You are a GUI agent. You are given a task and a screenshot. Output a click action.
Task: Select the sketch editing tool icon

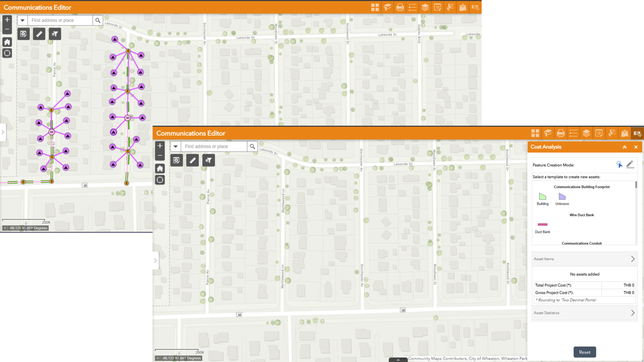(176, 160)
